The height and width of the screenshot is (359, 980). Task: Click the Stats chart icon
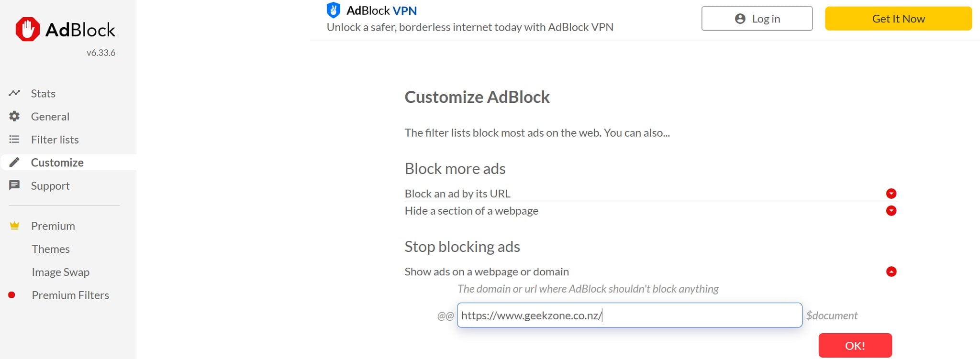(14, 93)
